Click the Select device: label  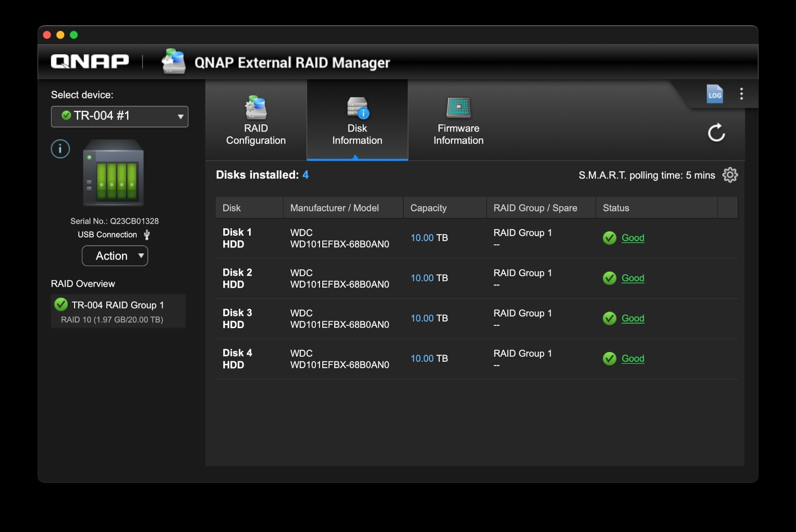tap(82, 95)
